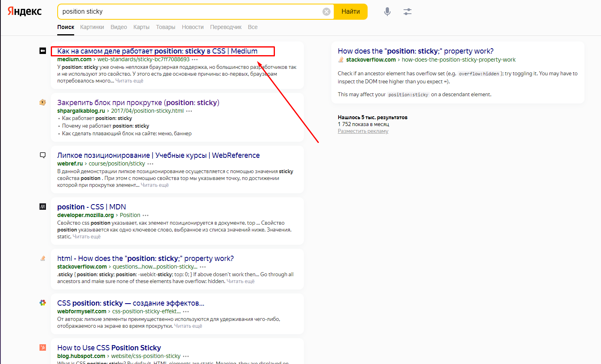Click the Medium favicon beside the first result
601x364 pixels.
point(43,51)
